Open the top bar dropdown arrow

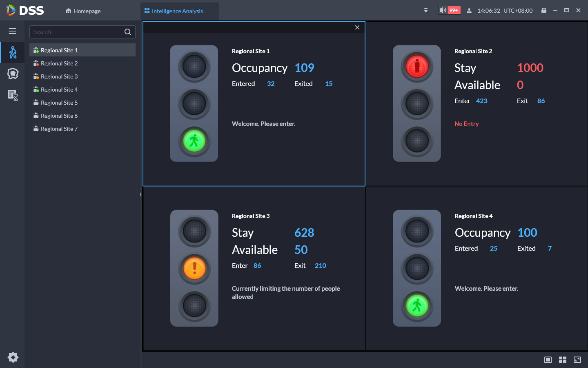426,11
